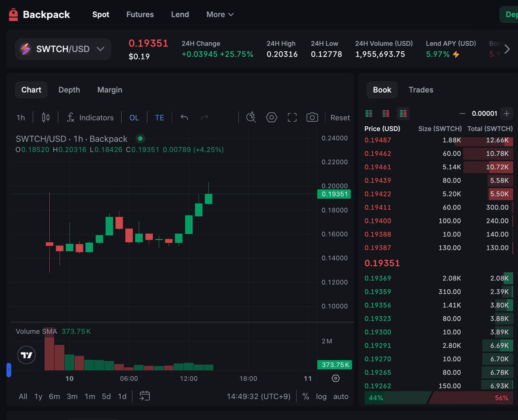This screenshot has height=420, width=518.
Task: Open chart settings hexagon icon
Action: (272, 117)
